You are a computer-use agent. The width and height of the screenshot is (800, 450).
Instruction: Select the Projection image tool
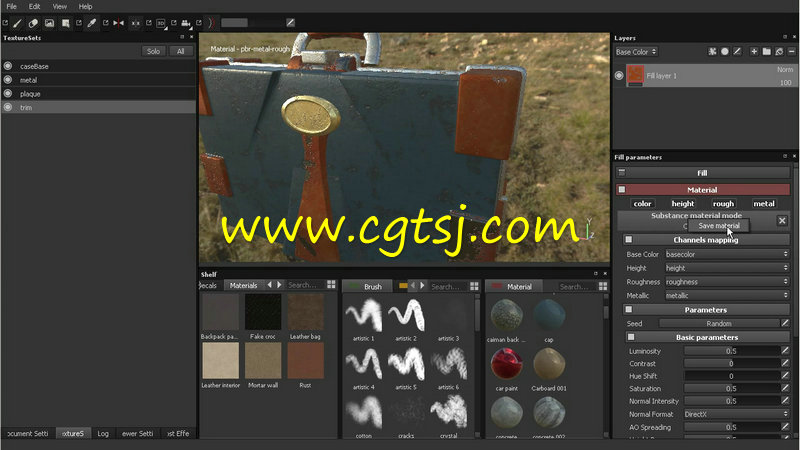tap(49, 23)
